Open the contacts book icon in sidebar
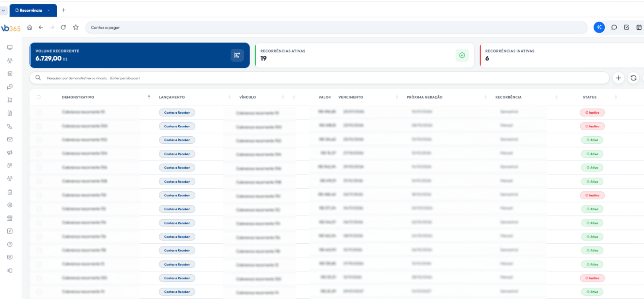644x299 pixels. [10, 74]
